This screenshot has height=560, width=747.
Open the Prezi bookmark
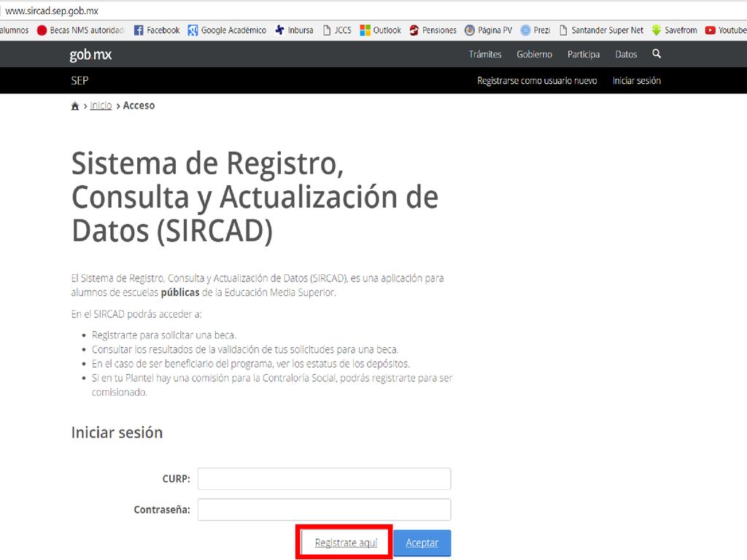click(x=535, y=31)
